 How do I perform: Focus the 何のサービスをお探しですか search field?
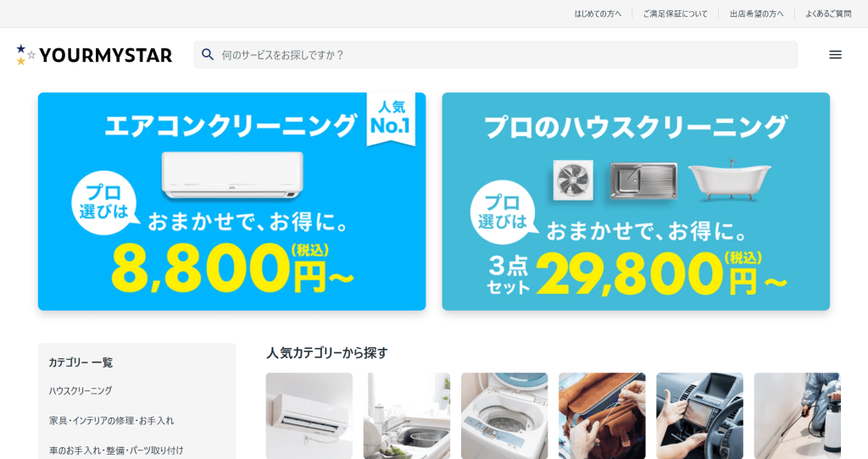(x=495, y=55)
